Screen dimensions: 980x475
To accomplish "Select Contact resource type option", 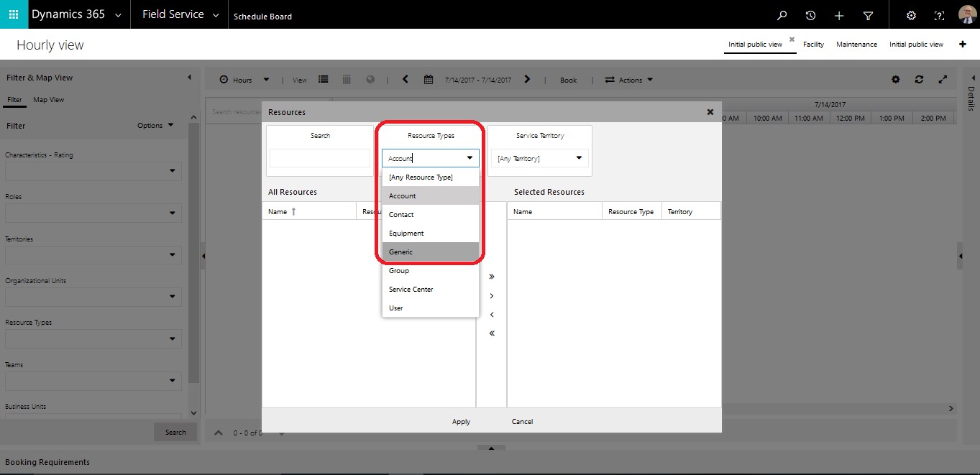I will [x=431, y=214].
